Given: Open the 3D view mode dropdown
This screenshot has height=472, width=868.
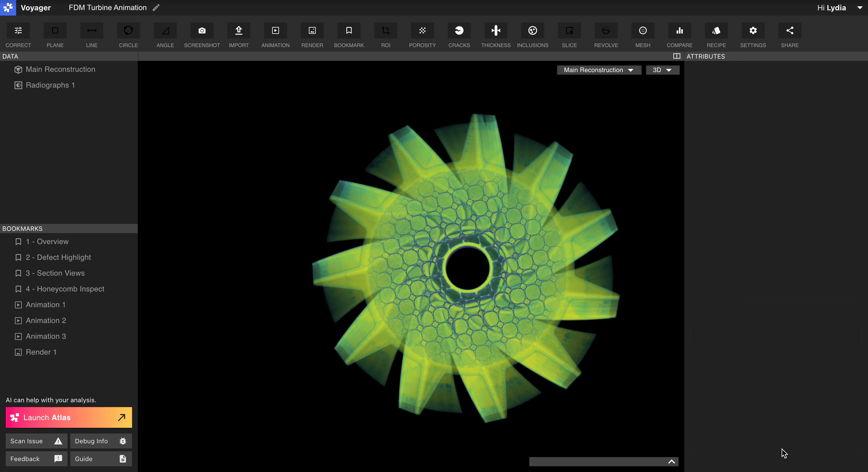Looking at the screenshot, I should (x=662, y=70).
